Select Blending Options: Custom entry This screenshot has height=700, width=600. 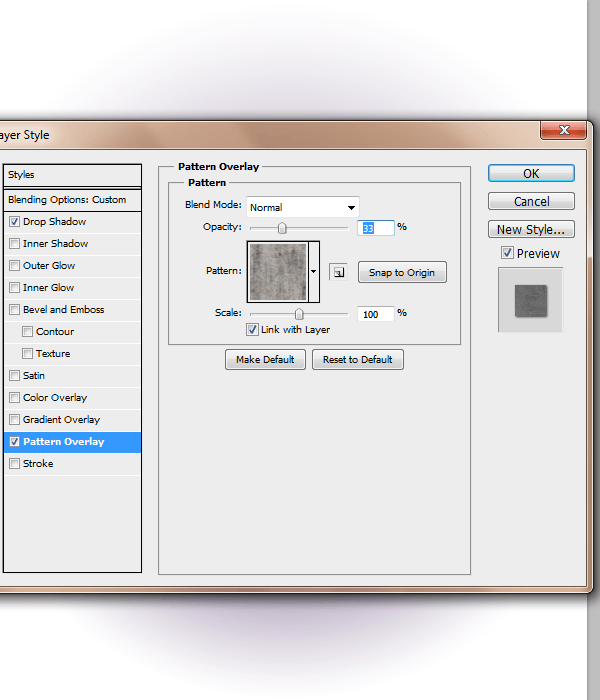tap(67, 200)
